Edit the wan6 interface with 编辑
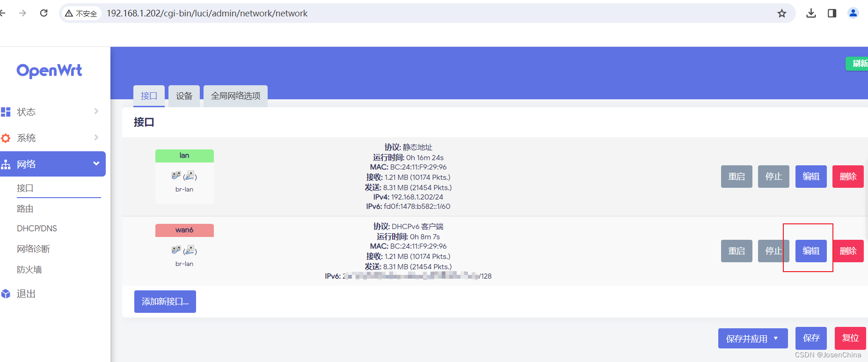 (x=811, y=251)
